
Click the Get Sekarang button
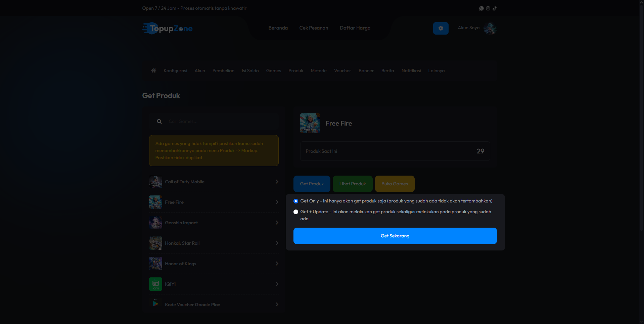coord(395,236)
